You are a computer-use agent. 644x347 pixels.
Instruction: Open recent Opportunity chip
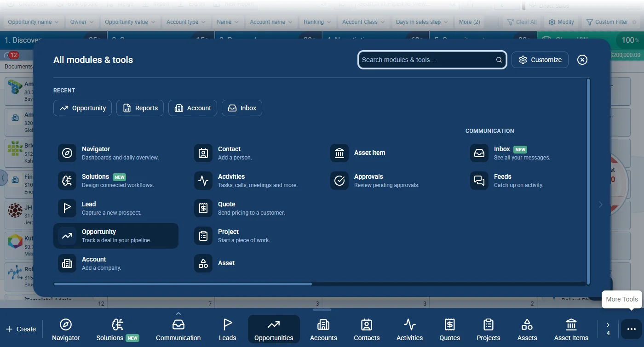coord(83,108)
